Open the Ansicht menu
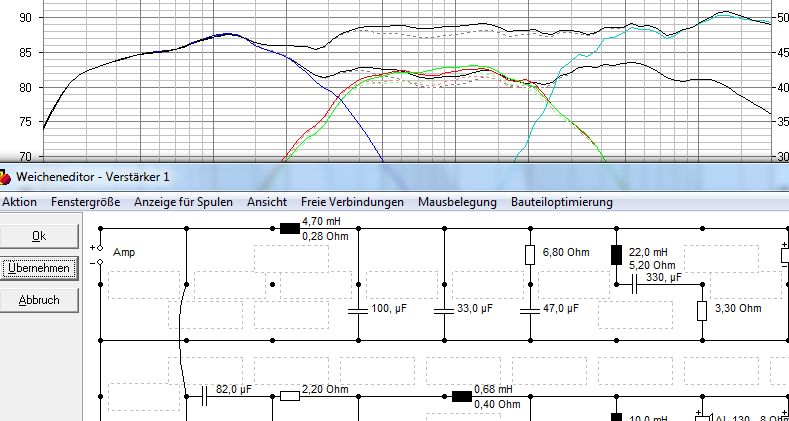Image resolution: width=789 pixels, height=421 pixels. 267,202
